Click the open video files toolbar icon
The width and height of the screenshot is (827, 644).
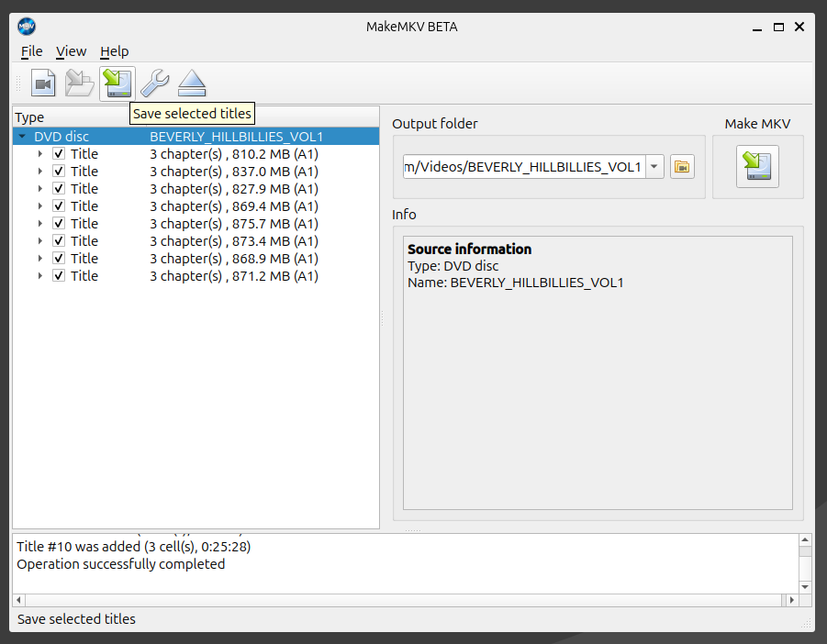point(43,83)
